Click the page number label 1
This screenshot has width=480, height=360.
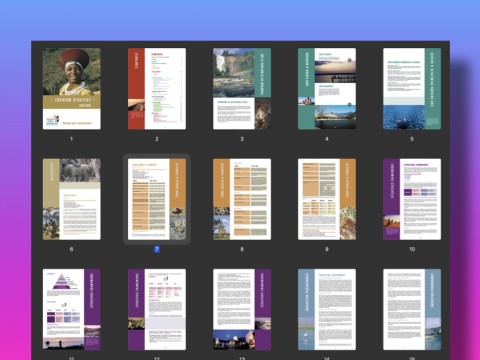tap(71, 139)
